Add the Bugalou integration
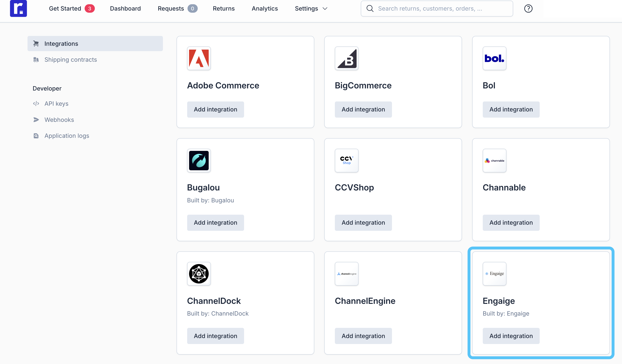The height and width of the screenshot is (364, 622). point(215,223)
